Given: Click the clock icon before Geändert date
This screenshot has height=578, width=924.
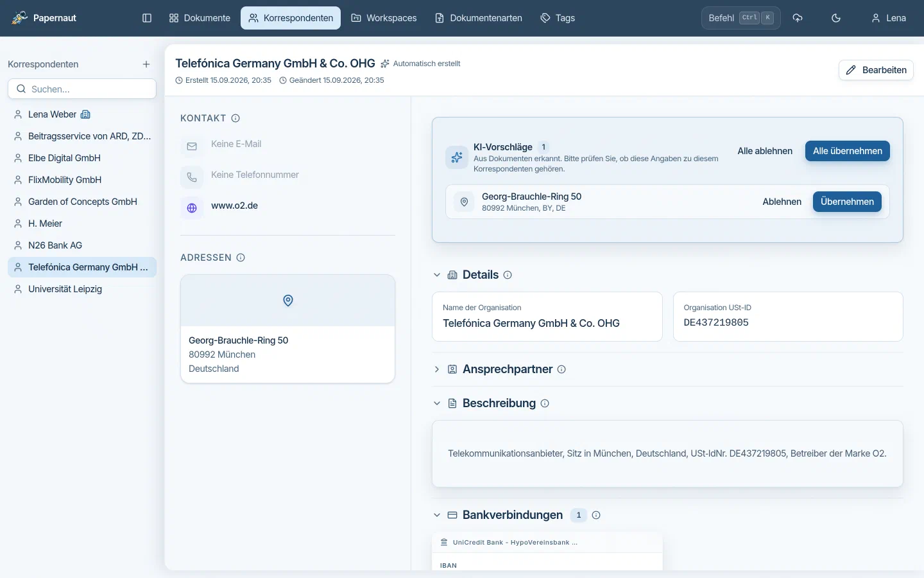Looking at the screenshot, I should pos(283,80).
